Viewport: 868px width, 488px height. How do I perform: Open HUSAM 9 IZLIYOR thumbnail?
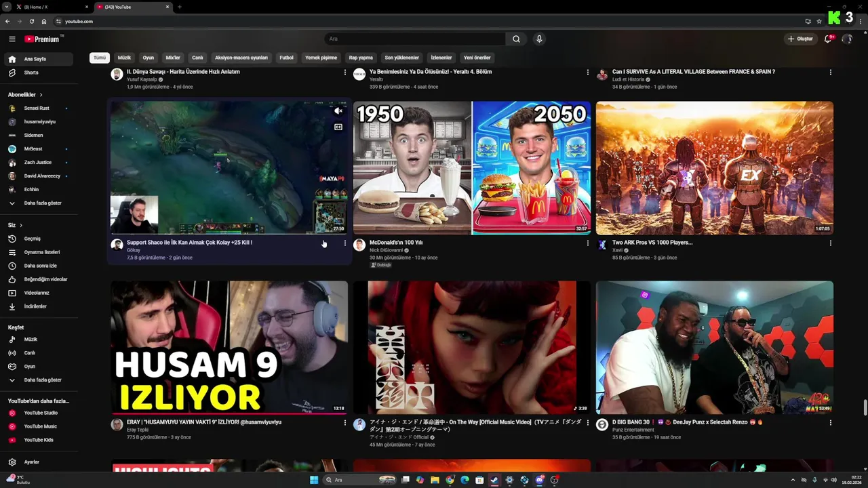click(229, 347)
